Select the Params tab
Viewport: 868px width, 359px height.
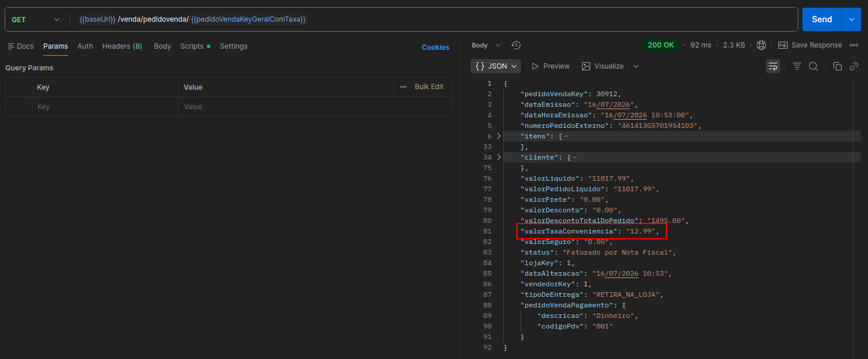[x=56, y=46]
